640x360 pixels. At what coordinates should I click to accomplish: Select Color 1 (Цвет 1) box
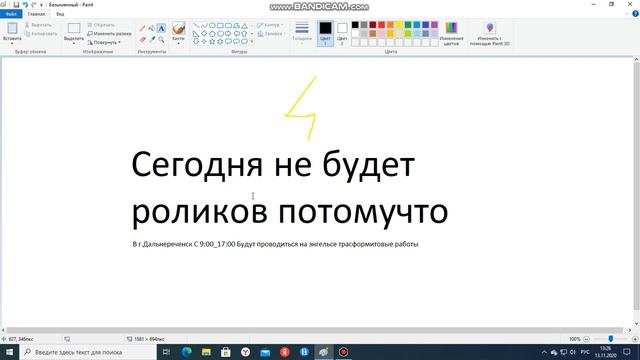coord(325,33)
